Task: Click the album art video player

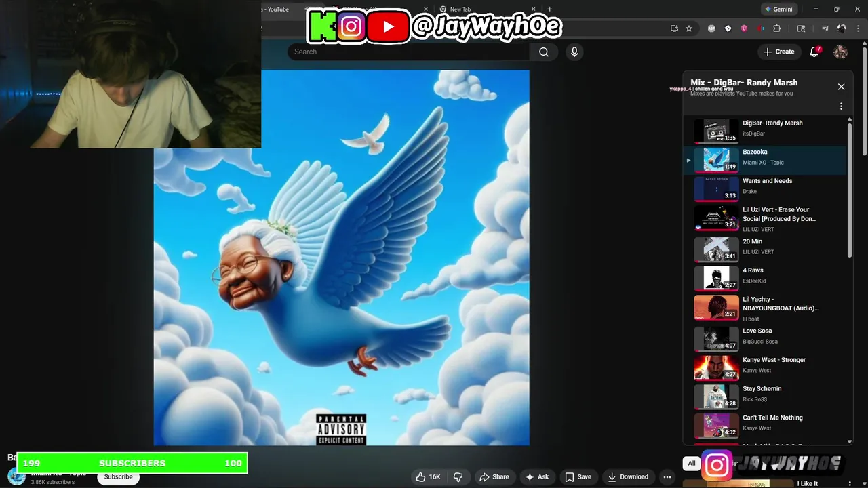Action: click(341, 258)
